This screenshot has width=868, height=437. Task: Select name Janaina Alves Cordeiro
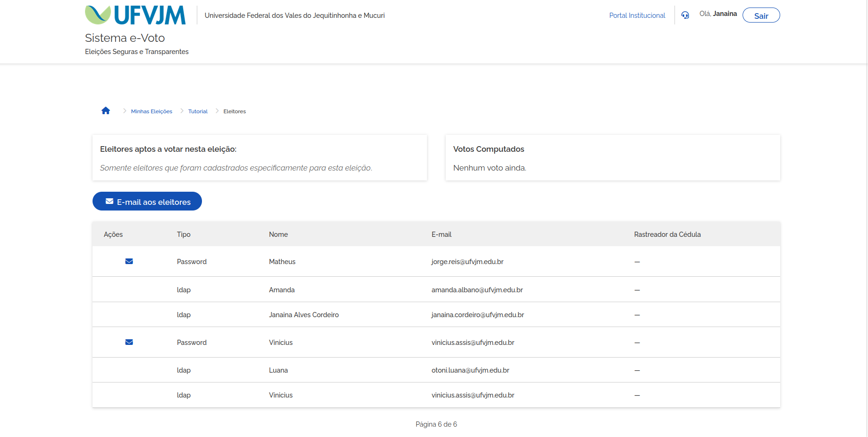pyautogui.click(x=304, y=315)
